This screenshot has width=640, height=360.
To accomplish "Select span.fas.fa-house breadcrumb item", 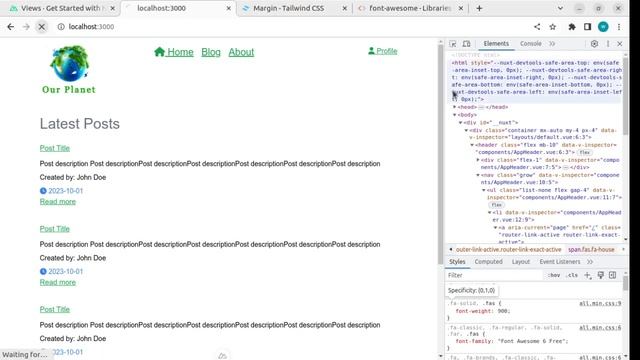I will click(591, 249).
